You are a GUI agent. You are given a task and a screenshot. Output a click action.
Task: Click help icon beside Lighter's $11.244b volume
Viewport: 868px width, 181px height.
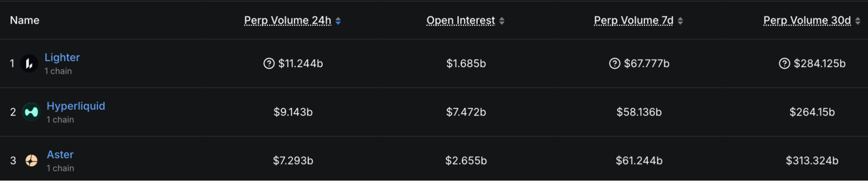[269, 64]
